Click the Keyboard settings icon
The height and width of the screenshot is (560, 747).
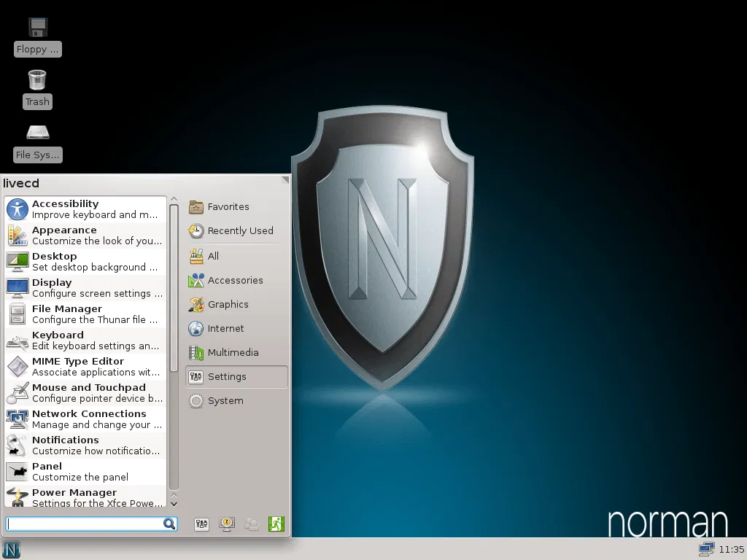click(x=18, y=341)
